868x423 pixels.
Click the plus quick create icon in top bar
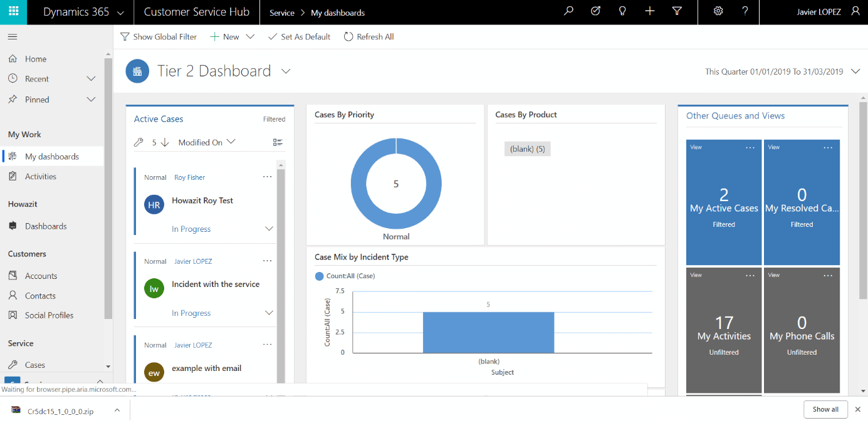(x=649, y=11)
